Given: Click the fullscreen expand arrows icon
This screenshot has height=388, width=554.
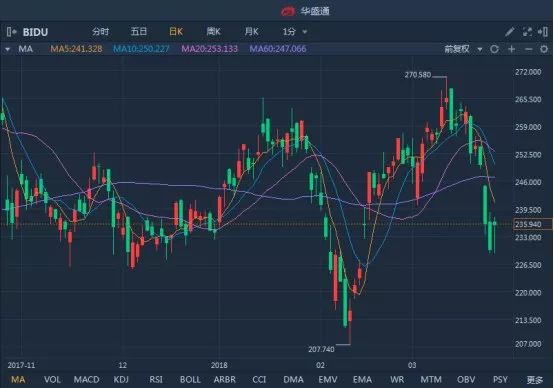Looking at the screenshot, I should [527, 32].
